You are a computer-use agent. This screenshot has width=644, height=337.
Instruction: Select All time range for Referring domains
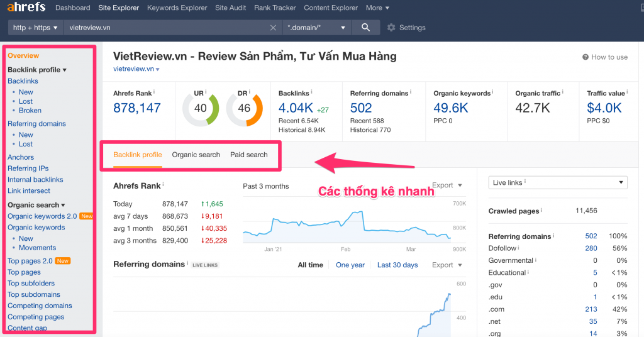(x=310, y=265)
